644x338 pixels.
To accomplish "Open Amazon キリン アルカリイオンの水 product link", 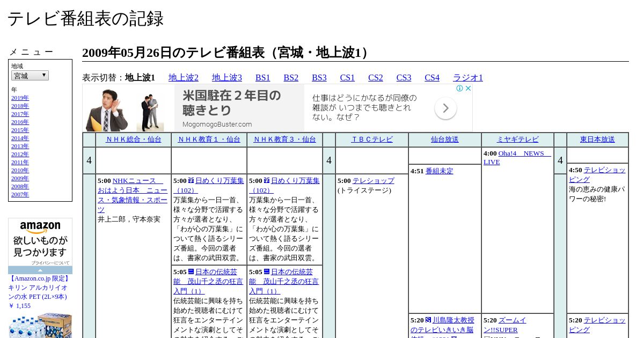I will point(39,288).
